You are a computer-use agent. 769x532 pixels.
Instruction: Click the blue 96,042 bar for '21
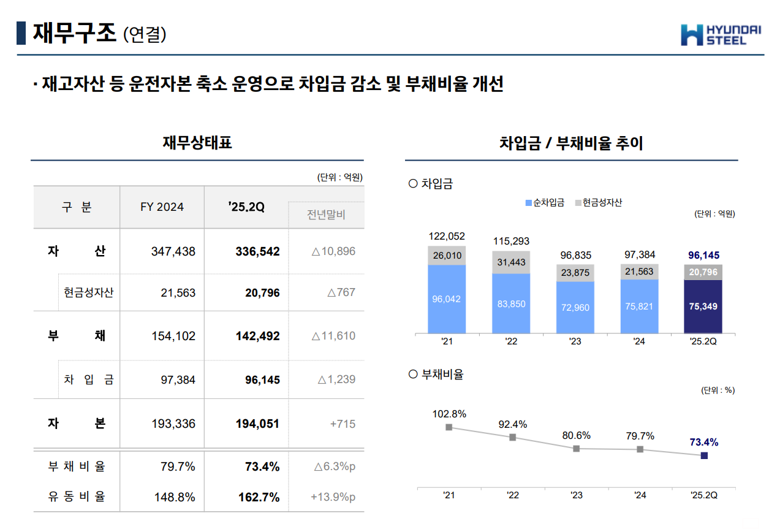(447, 299)
